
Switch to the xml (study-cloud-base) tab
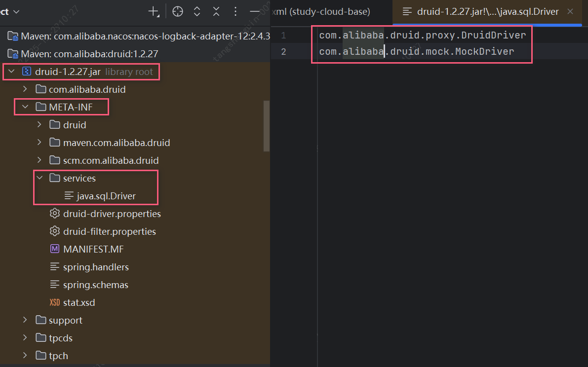(x=321, y=12)
